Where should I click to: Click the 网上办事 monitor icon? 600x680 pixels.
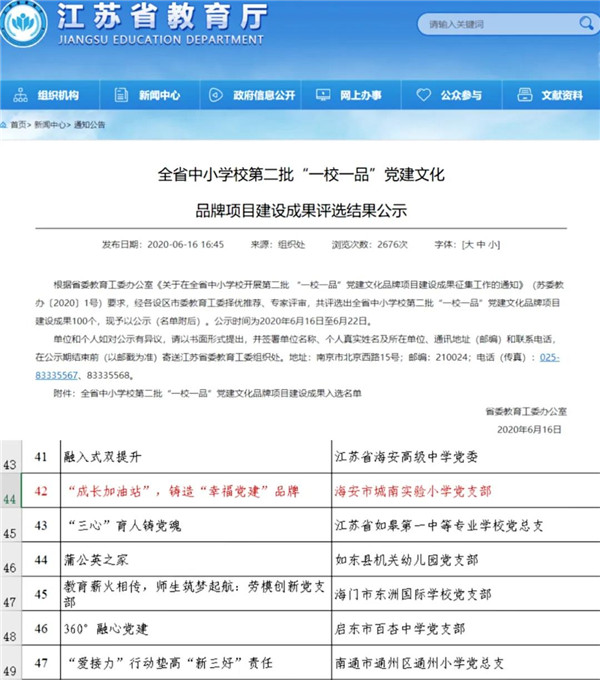point(323,96)
